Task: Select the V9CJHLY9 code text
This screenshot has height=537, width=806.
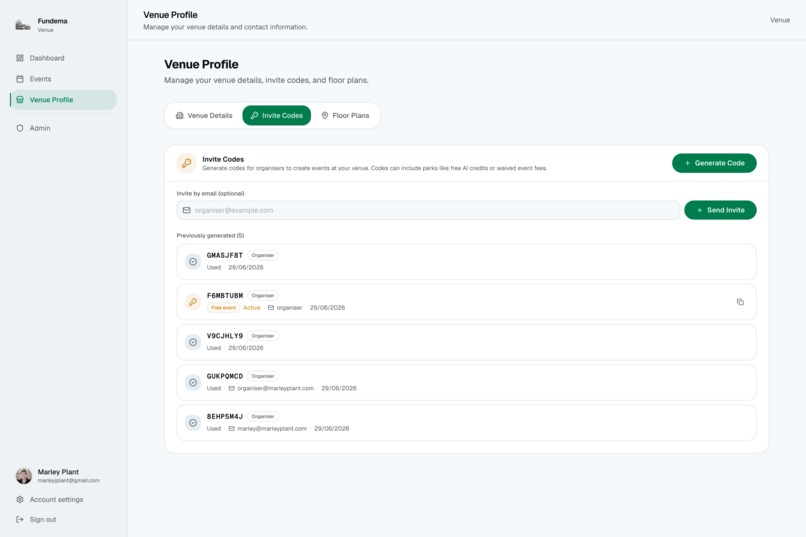Action: [225, 336]
